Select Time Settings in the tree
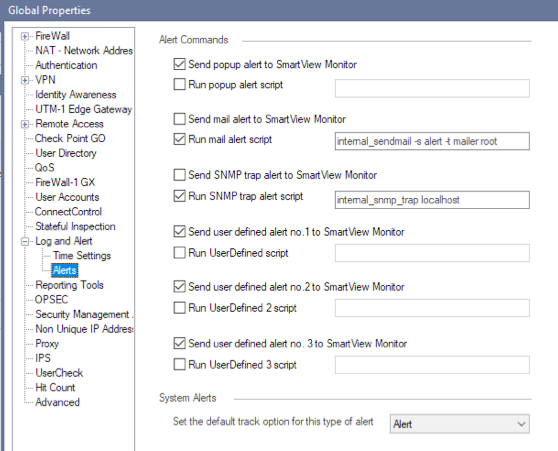This screenshot has width=558, height=451. click(x=82, y=256)
